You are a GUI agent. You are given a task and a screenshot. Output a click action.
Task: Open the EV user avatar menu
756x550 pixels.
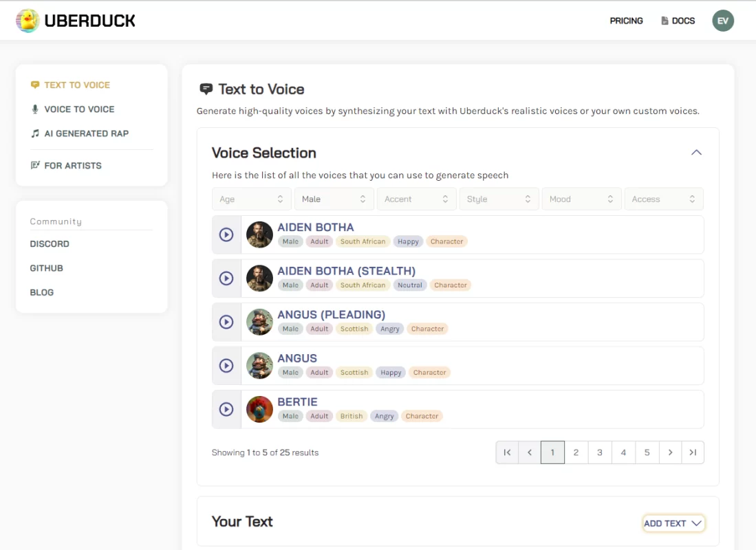(x=723, y=21)
